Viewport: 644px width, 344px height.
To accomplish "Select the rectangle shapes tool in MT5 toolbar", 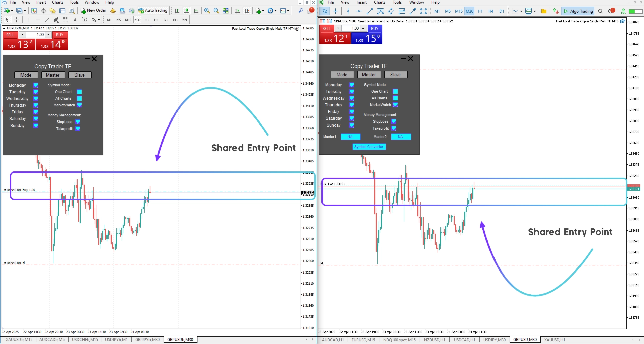I will [x=423, y=11].
